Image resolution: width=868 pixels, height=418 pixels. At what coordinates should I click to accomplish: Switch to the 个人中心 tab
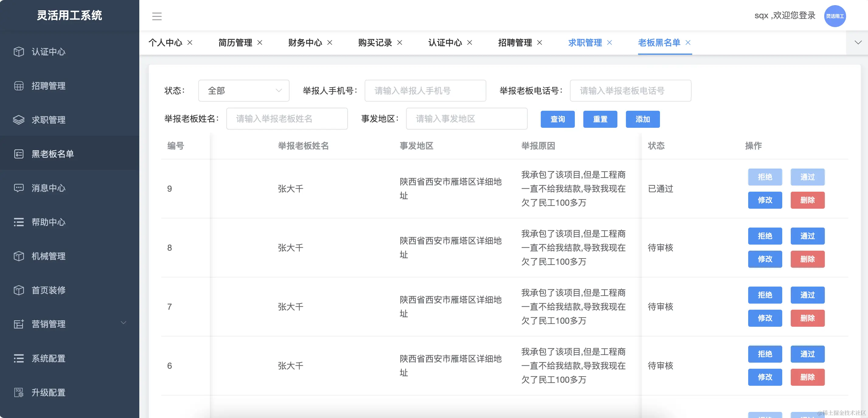166,43
